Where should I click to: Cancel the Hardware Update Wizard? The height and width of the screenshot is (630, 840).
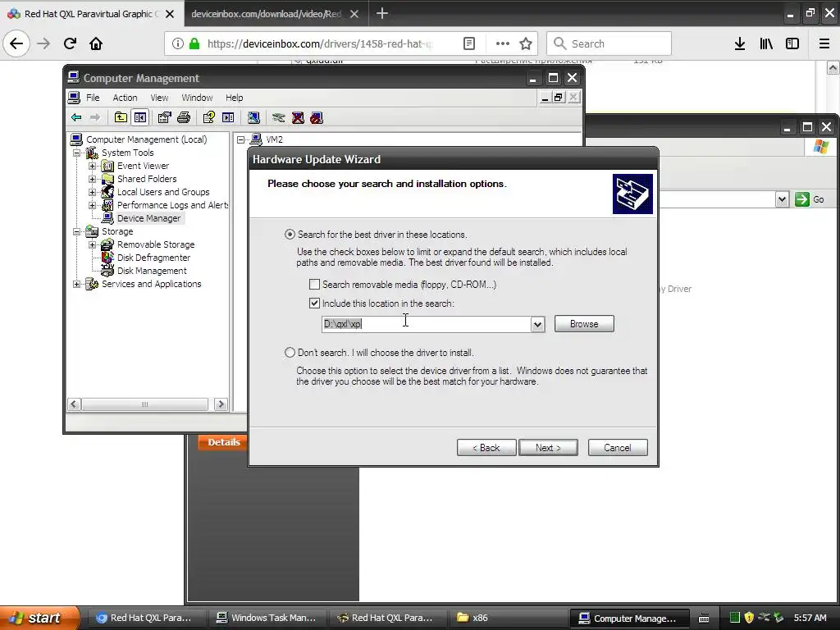pyautogui.click(x=618, y=447)
